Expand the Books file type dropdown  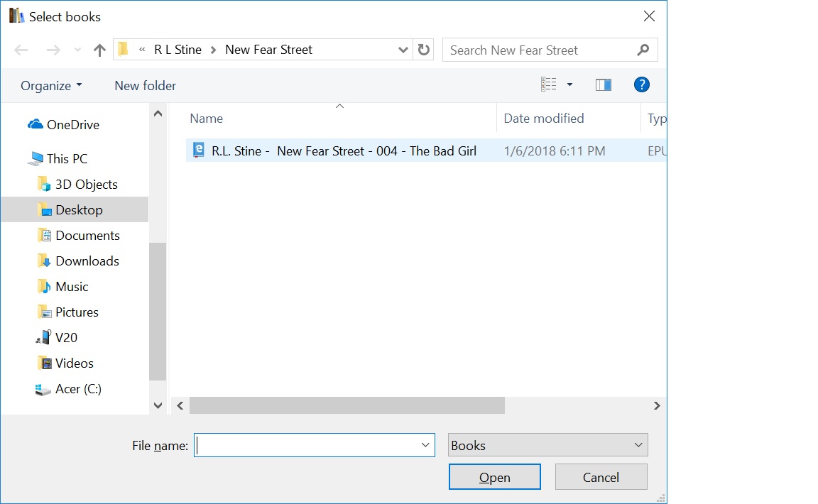click(637, 445)
